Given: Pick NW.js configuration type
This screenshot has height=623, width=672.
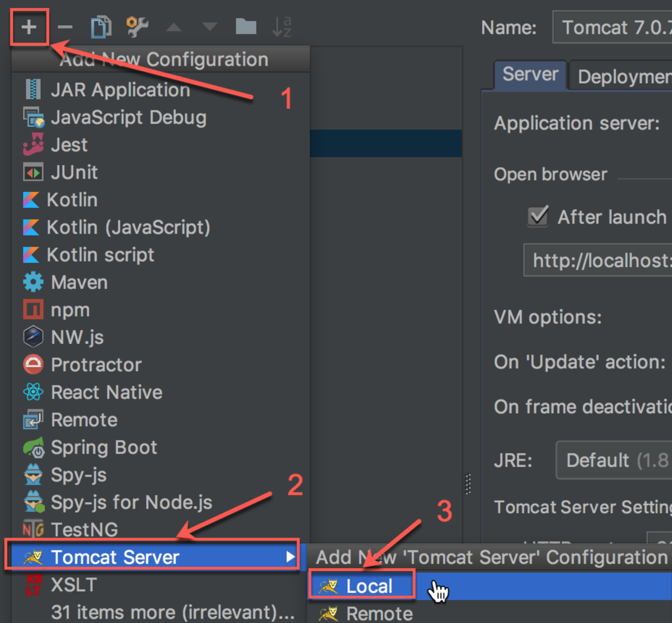Looking at the screenshot, I should coord(161,338).
